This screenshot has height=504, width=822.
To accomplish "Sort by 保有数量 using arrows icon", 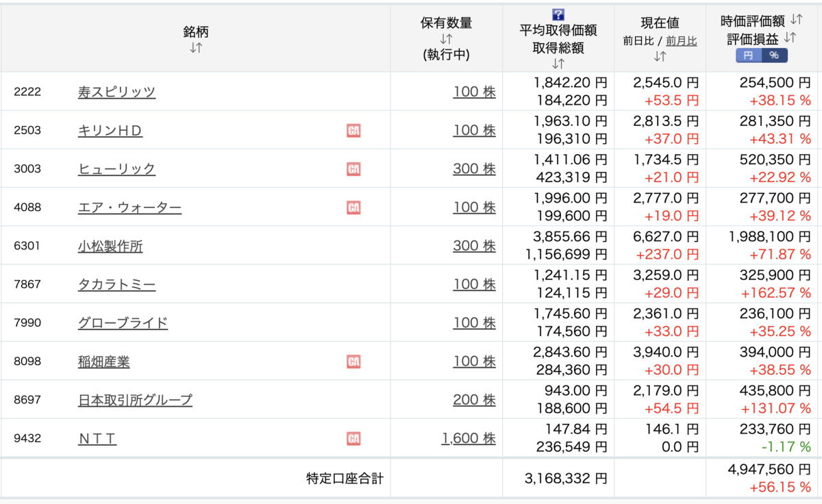I will (447, 39).
